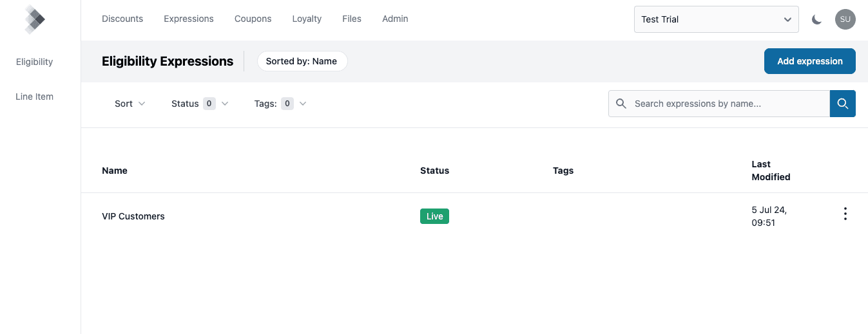The height and width of the screenshot is (334, 868).
Task: Toggle dark mode with the moon icon
Action: (816, 19)
